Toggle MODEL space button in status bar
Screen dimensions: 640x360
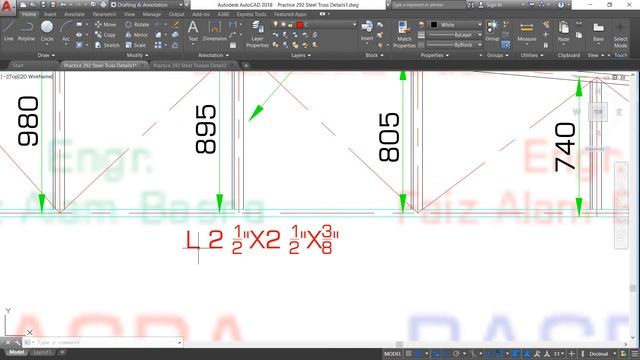[393, 353]
